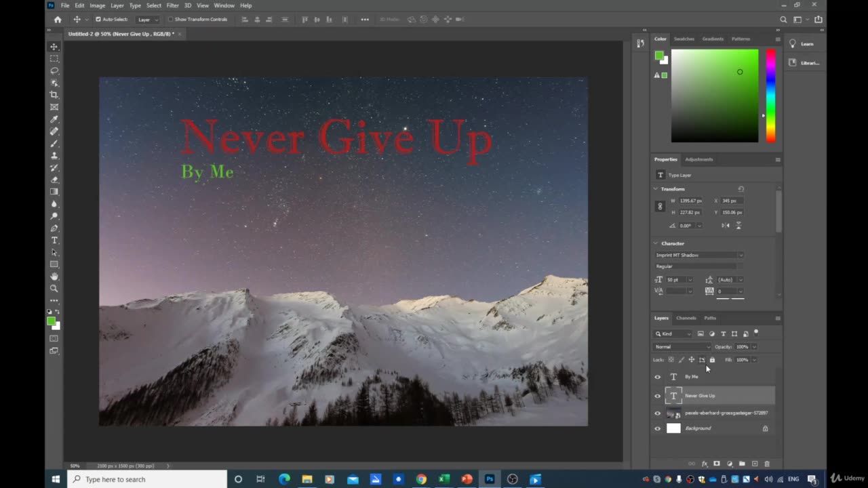Click the layer style fx icon

705,464
